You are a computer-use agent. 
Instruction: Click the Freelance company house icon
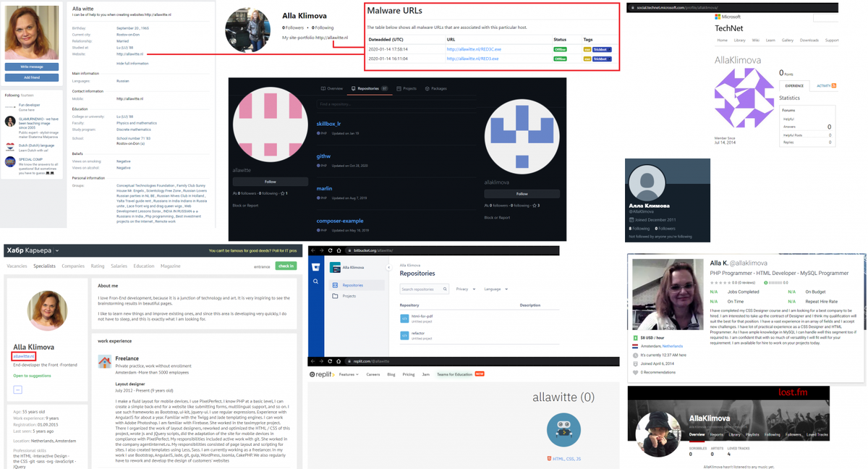coord(105,361)
